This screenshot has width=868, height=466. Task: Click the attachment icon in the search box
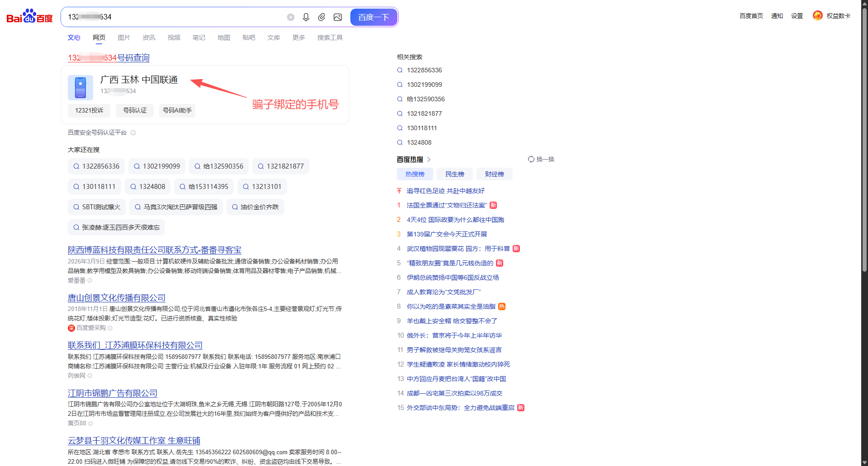(322, 17)
